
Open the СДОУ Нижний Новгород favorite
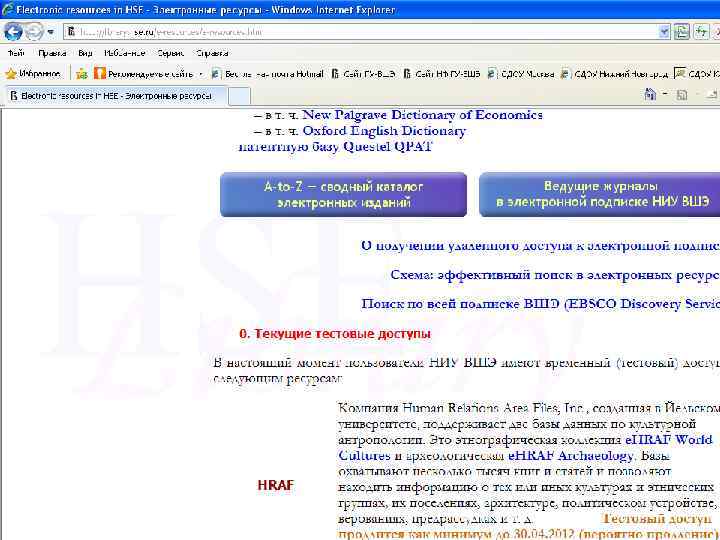(615, 73)
